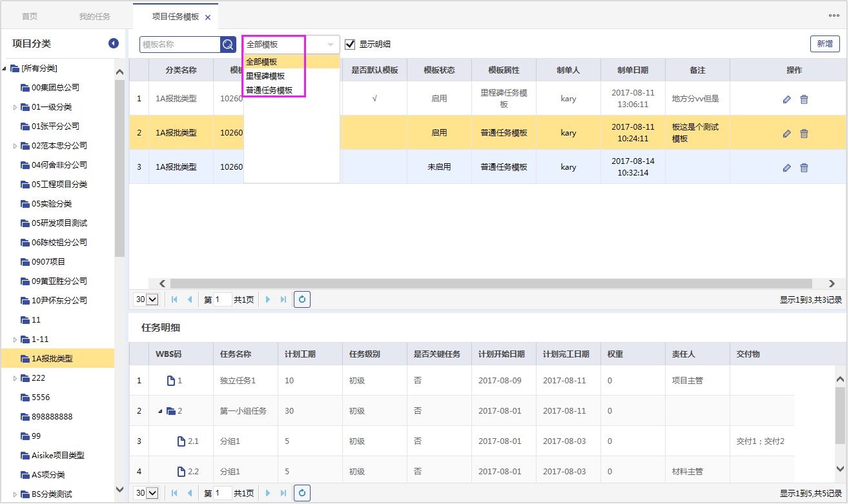
Task: Sort by the 制单日期 column header
Action: (x=633, y=70)
